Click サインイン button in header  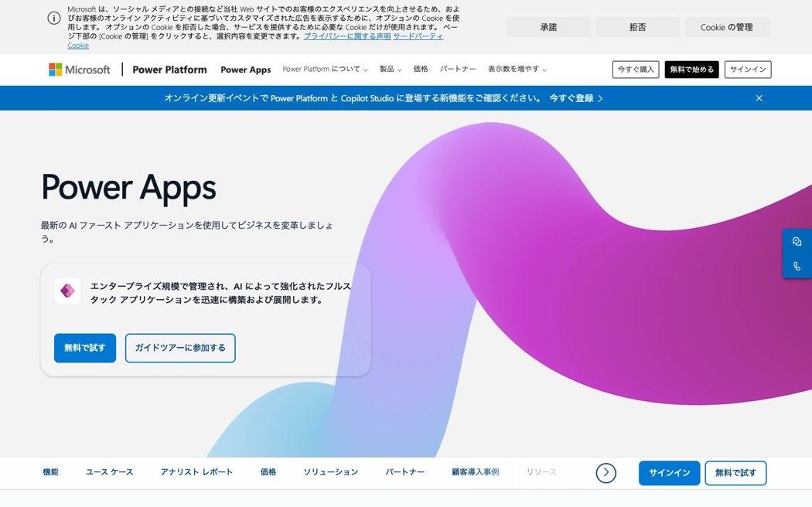[x=748, y=70]
